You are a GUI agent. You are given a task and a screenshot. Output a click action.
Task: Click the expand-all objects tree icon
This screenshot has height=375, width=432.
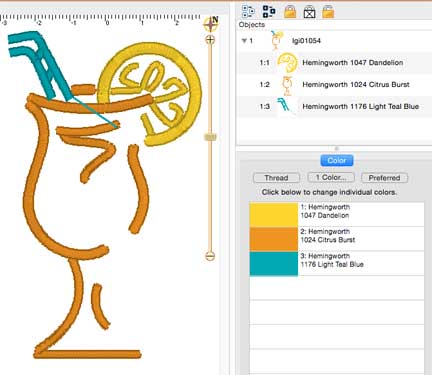point(269,12)
